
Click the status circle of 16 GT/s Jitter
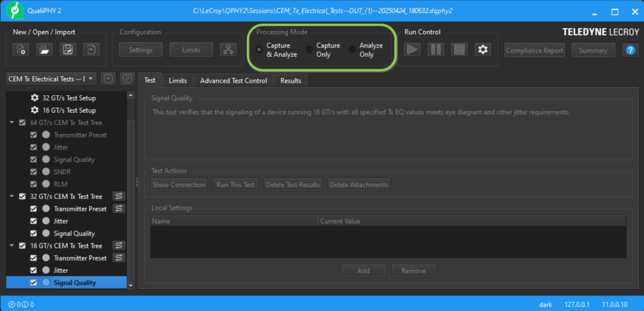(x=46, y=270)
